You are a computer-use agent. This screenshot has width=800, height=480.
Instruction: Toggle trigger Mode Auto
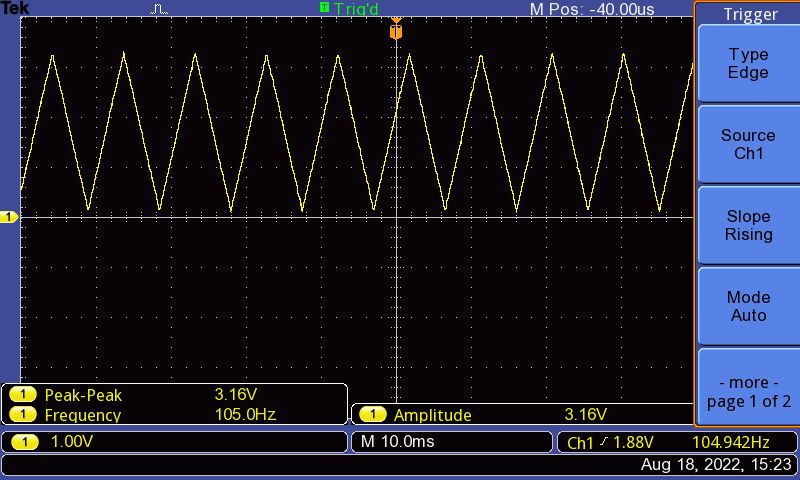pos(748,306)
